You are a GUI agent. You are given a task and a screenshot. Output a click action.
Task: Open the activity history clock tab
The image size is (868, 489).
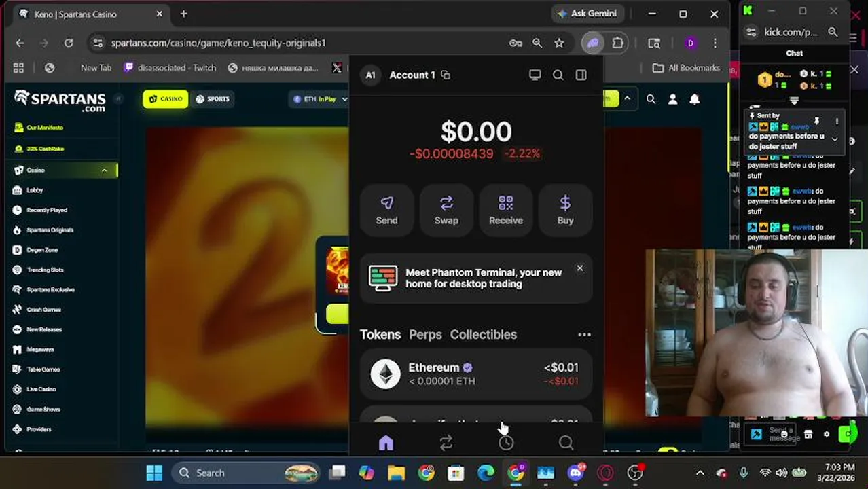506,443
